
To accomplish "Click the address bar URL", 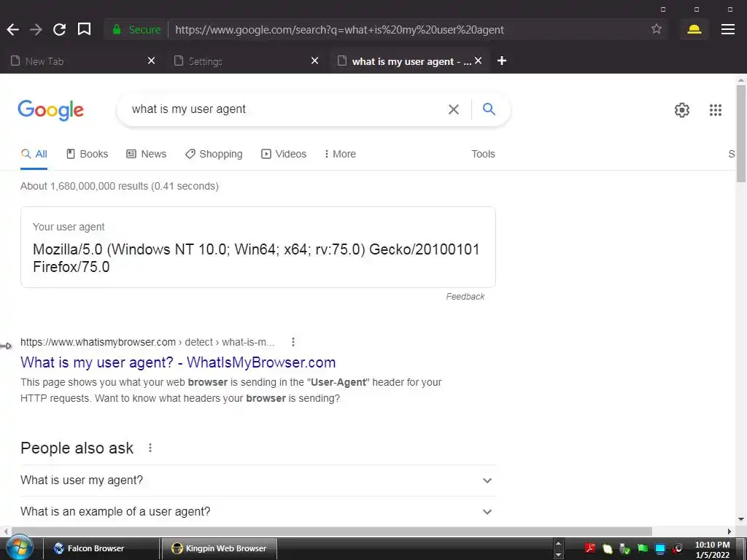I will coord(339,29).
